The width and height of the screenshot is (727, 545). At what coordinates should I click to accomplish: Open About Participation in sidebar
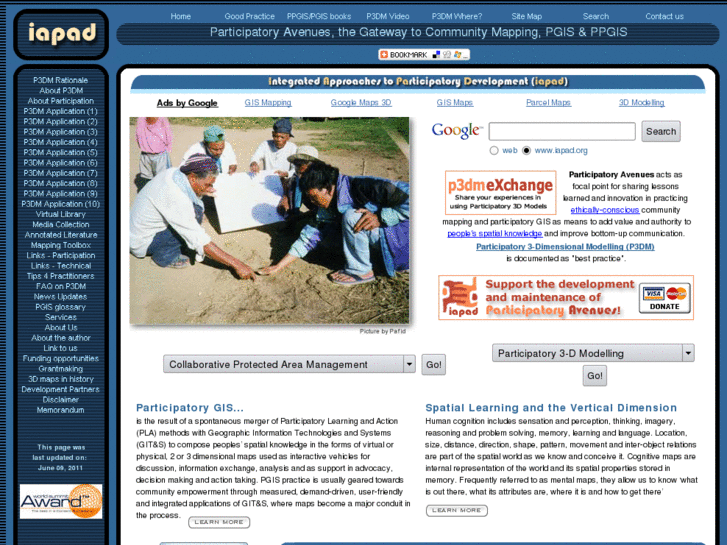coord(60,101)
